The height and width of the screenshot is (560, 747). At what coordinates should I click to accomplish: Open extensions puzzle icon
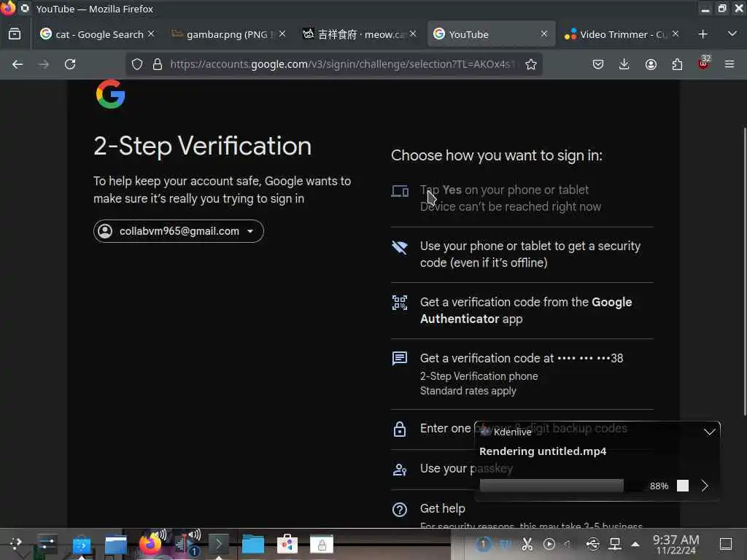pos(677,64)
